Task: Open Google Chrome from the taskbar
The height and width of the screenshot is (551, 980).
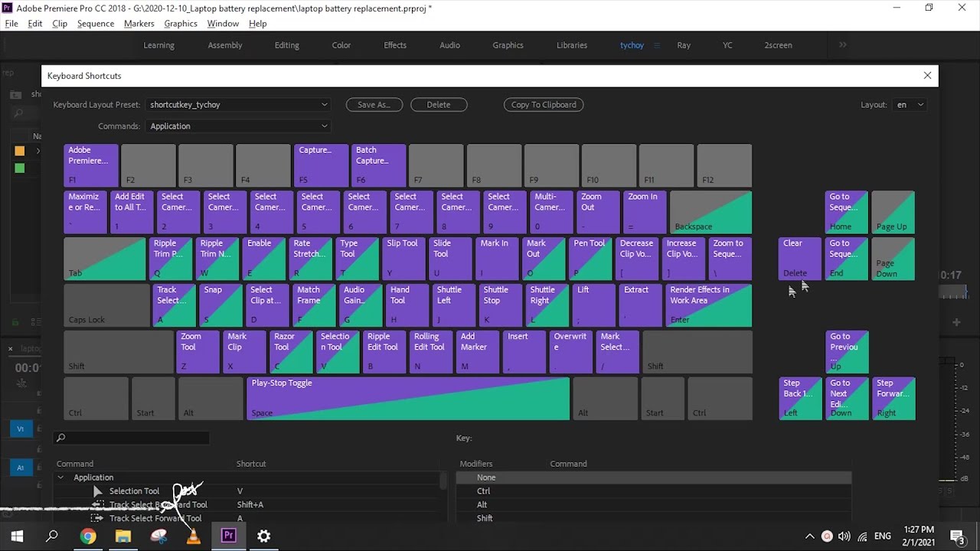Action: pyautogui.click(x=88, y=536)
